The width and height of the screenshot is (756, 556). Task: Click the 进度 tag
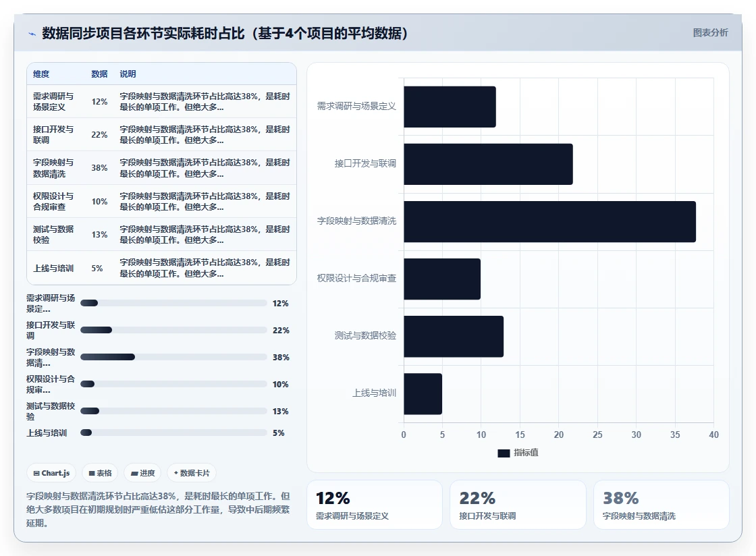142,473
